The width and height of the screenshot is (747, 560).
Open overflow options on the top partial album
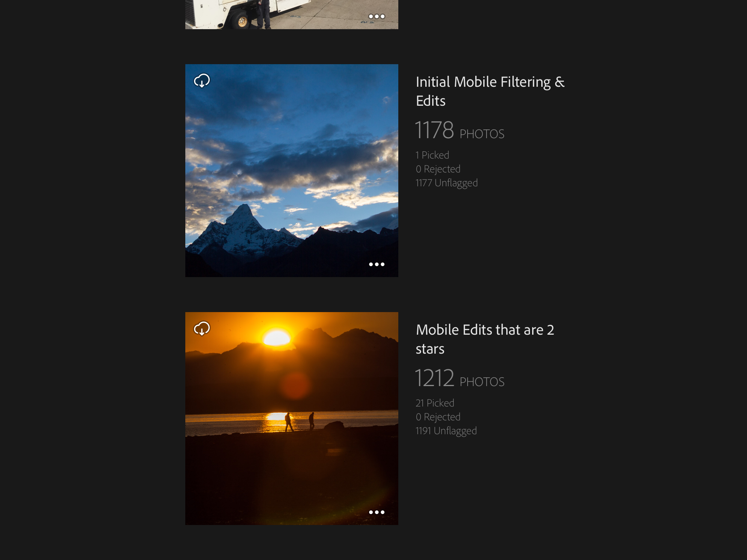pyautogui.click(x=376, y=16)
